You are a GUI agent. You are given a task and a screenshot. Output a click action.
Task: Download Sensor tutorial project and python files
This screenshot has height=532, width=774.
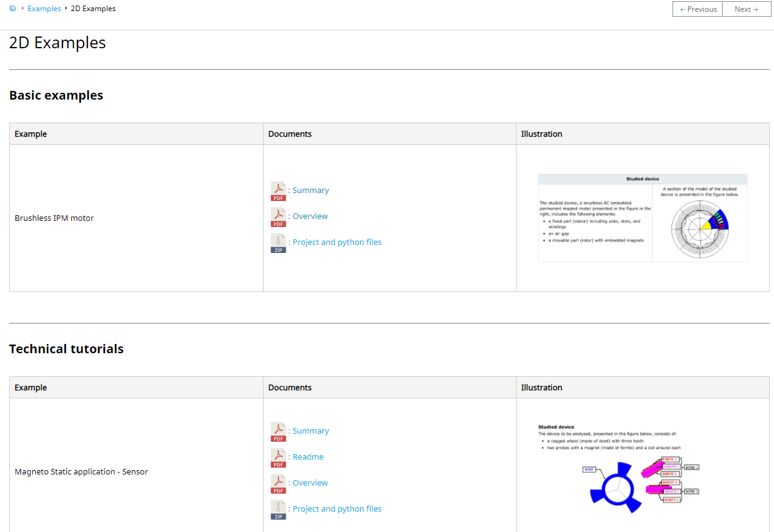[x=337, y=509]
